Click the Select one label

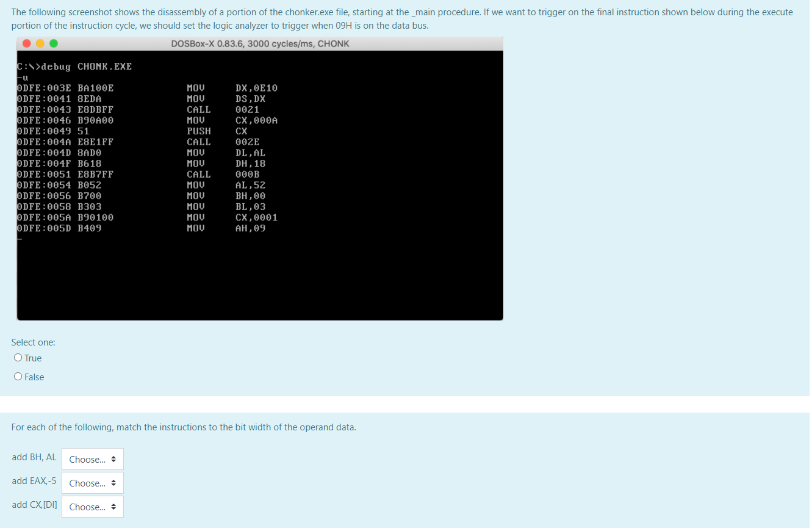tap(33, 342)
